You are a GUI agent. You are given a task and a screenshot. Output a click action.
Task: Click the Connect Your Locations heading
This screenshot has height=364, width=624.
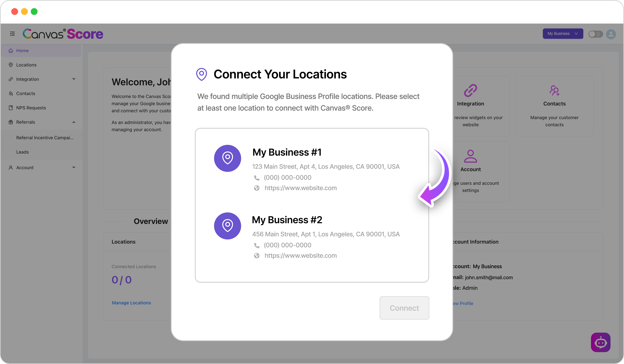point(280,74)
